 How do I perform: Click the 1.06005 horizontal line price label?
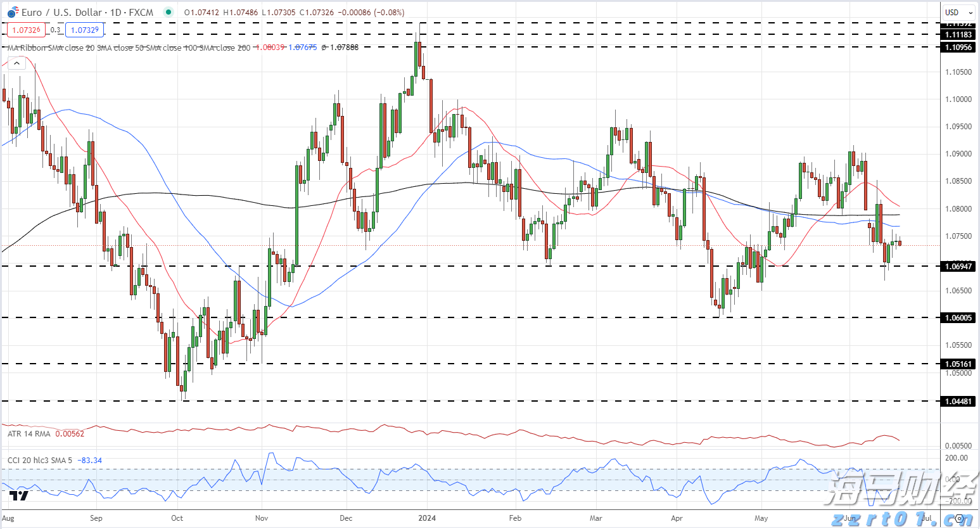pyautogui.click(x=958, y=317)
